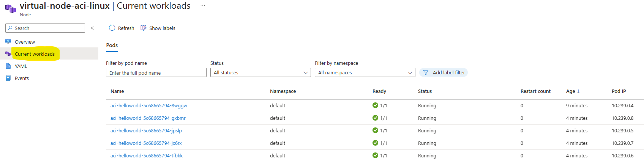644x168 pixels.
Task: Click green ready checkmark for 8wggw pod
Action: tap(375, 105)
